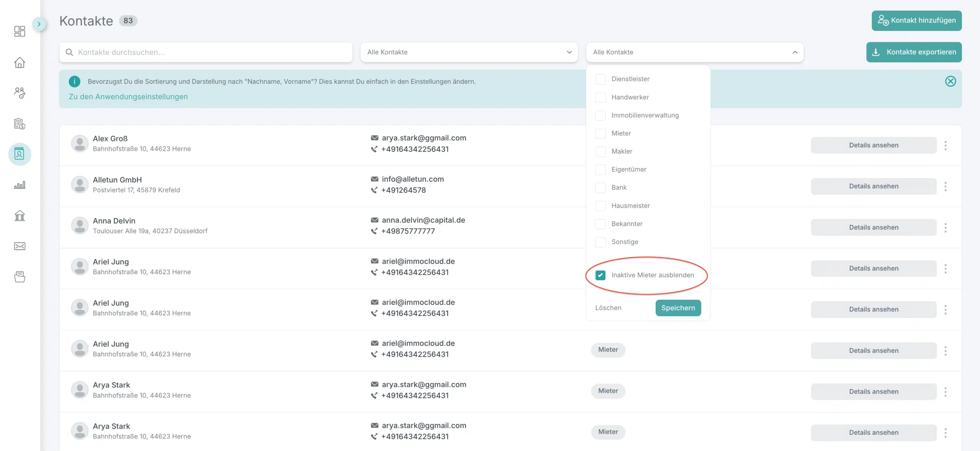Viewport: 980px width, 451px height.
Task: Open the bar chart statistics icon in sidebar
Action: pos(20,185)
